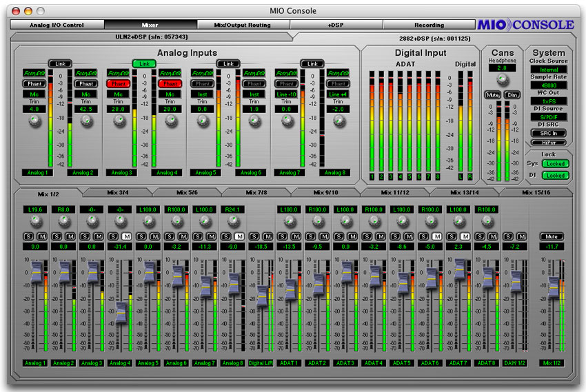Click pan knob on Analog 3 mixer strip

(92, 221)
